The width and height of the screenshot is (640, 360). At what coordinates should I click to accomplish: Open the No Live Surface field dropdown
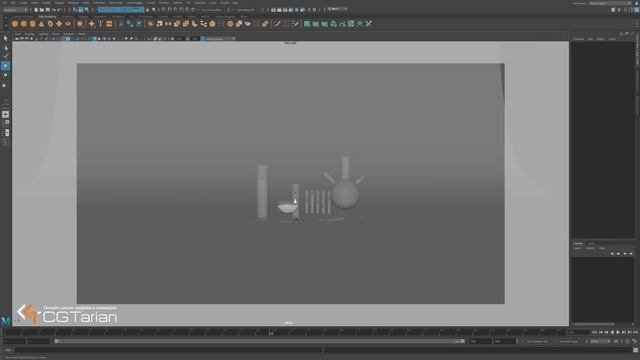(212, 10)
